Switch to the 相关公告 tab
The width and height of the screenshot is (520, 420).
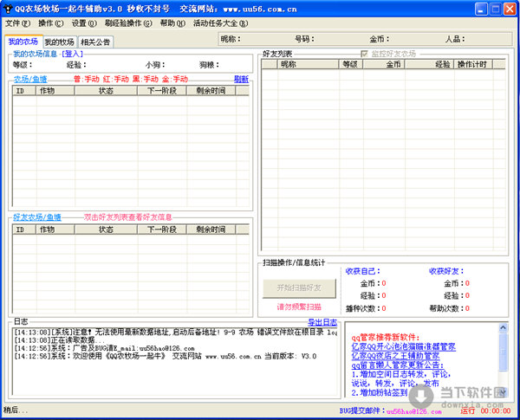click(x=95, y=42)
